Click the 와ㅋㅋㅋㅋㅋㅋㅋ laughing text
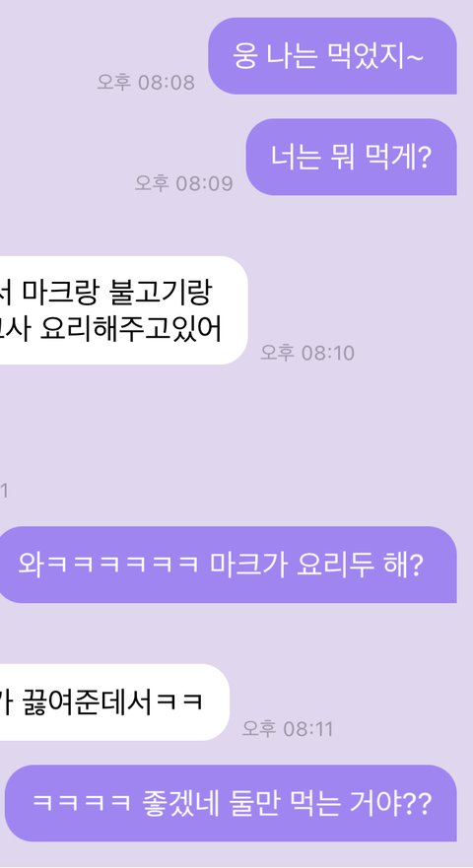Screen dimensions: 473x868 (108, 566)
